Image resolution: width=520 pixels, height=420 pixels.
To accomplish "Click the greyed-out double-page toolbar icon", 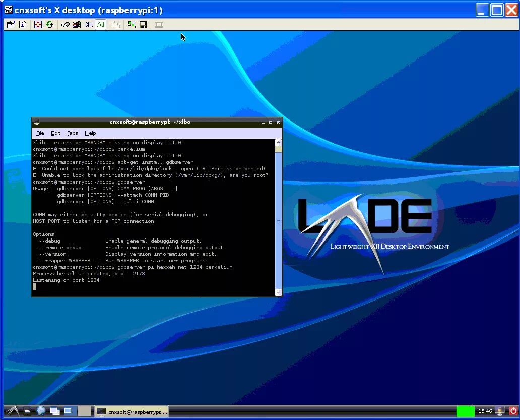I will point(116,25).
